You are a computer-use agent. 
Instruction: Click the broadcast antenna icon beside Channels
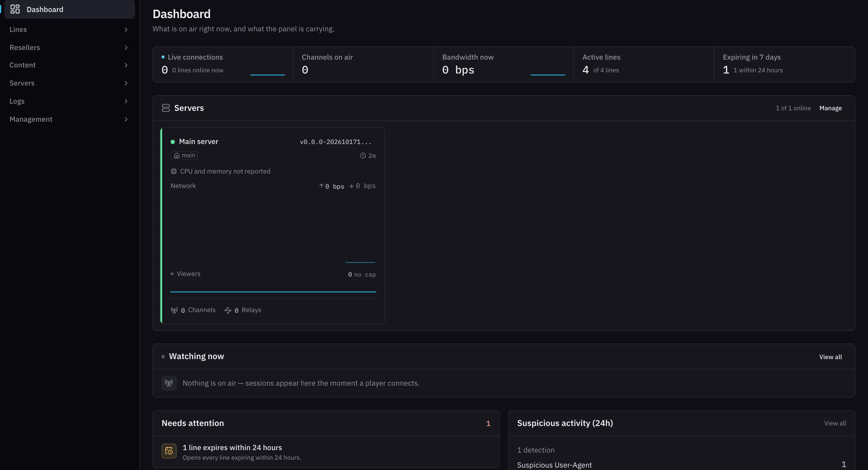[174, 310]
